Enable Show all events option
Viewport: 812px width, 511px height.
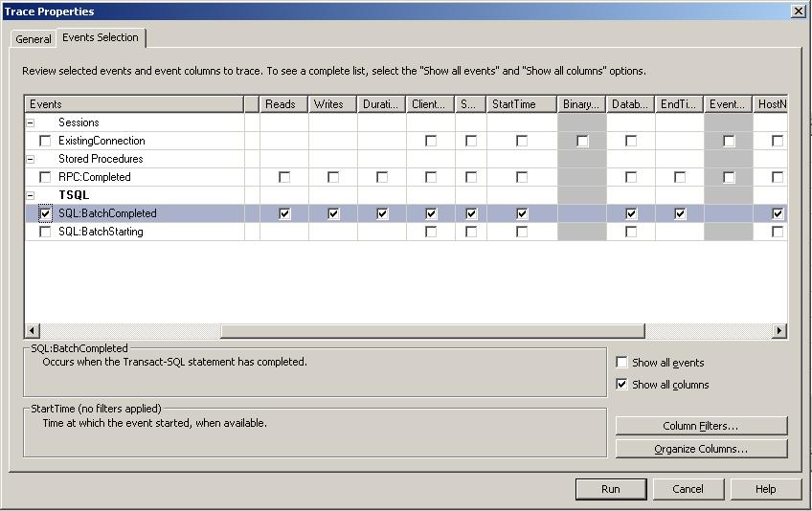click(622, 363)
